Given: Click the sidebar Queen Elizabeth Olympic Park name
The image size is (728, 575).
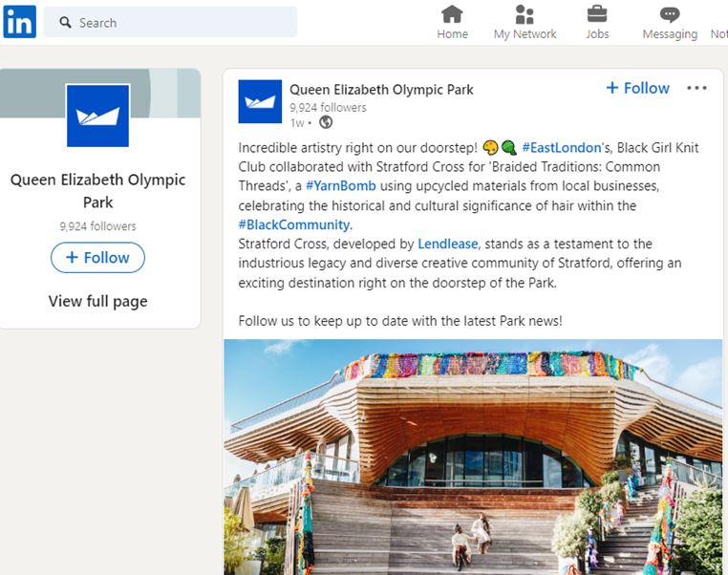Looking at the screenshot, I should 97,191.
